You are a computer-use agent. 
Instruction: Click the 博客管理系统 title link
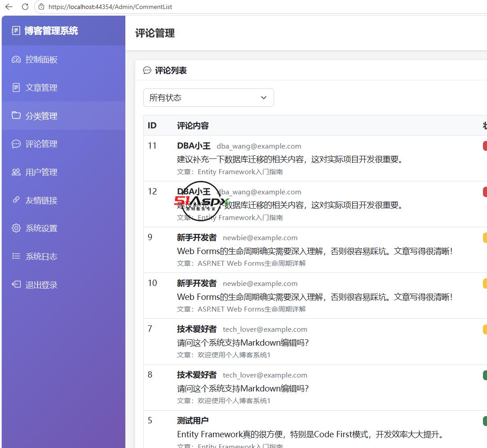[x=51, y=31]
